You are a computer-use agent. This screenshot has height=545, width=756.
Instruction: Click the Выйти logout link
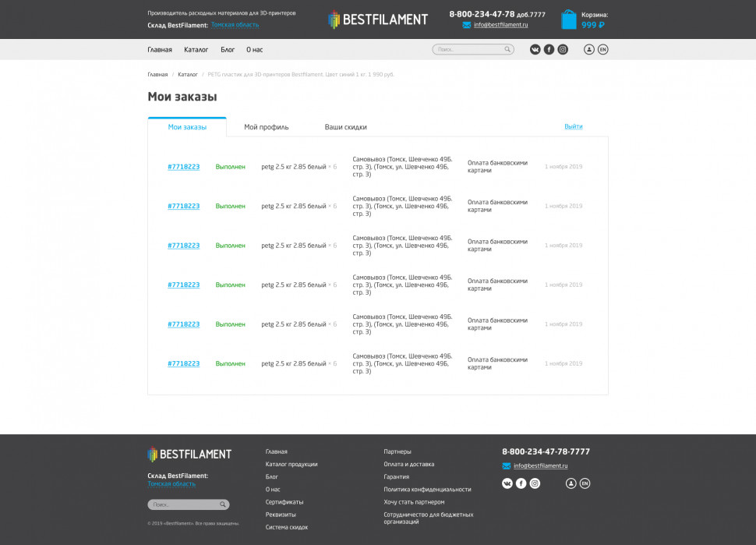pos(574,126)
